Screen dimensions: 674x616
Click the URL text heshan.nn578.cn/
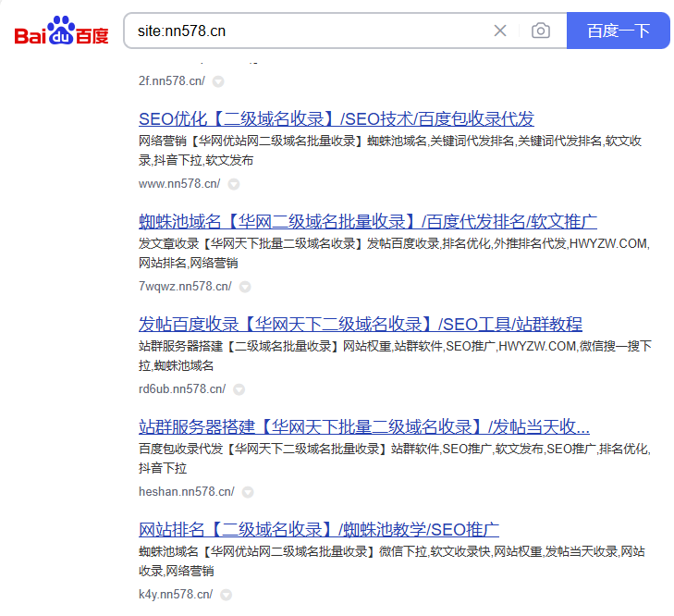[x=186, y=491]
